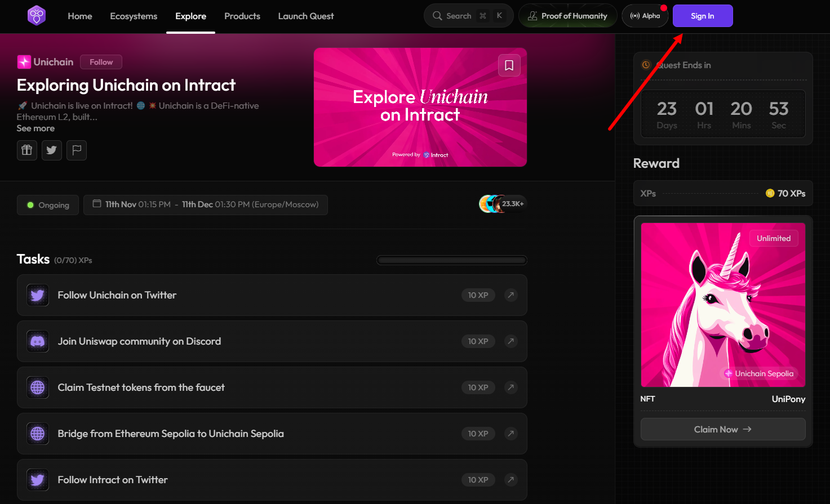Open arrow for Join Uniswap Discord task
Image resolution: width=830 pixels, height=504 pixels.
[511, 341]
